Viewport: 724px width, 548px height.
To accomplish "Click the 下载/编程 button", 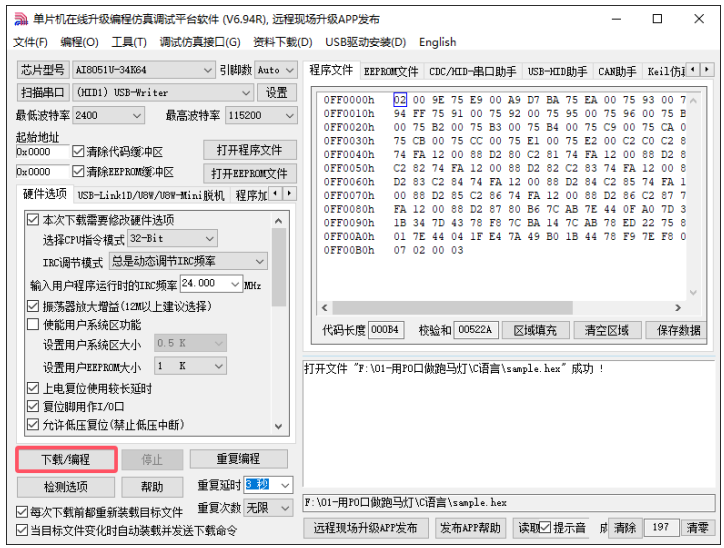I will coord(66,459).
